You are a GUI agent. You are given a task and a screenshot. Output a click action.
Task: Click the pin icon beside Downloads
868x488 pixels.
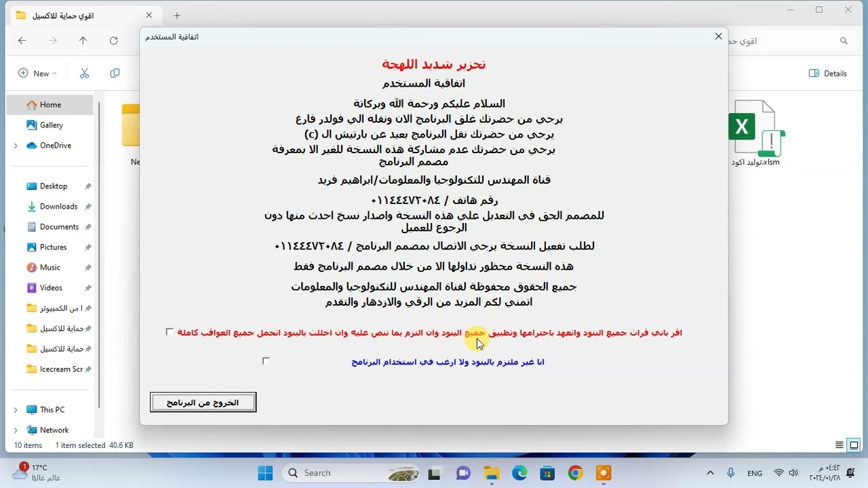(x=88, y=207)
